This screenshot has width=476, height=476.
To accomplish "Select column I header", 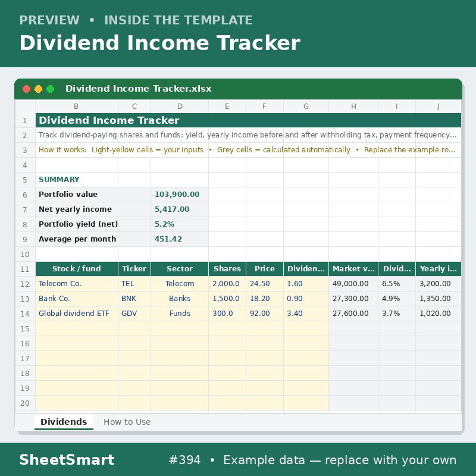I will pyautogui.click(x=397, y=107).
